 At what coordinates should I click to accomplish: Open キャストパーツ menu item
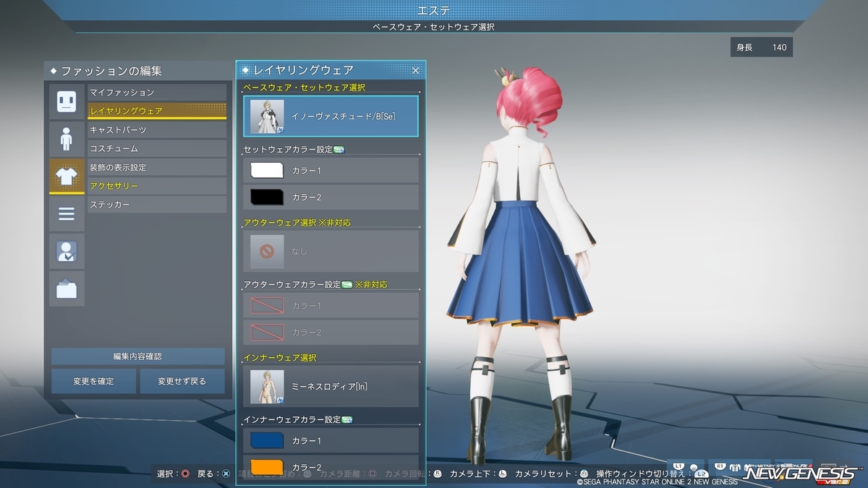(157, 130)
